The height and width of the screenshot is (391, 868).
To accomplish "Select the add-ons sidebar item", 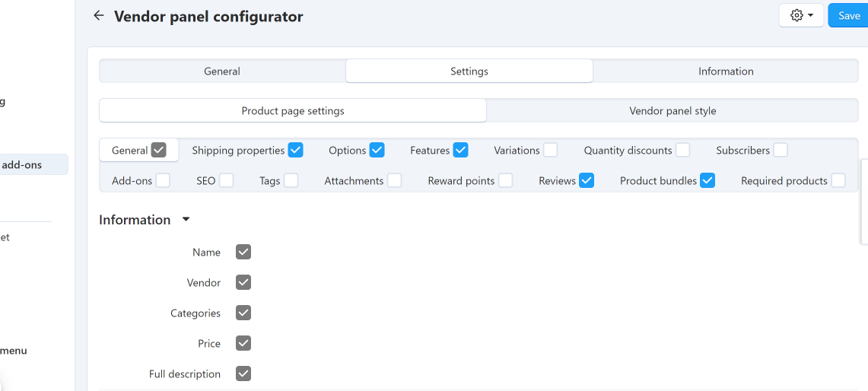I will tap(33, 164).
